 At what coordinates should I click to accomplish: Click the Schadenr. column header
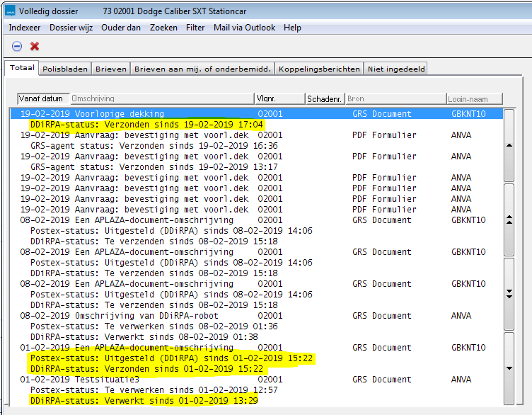[x=325, y=98]
